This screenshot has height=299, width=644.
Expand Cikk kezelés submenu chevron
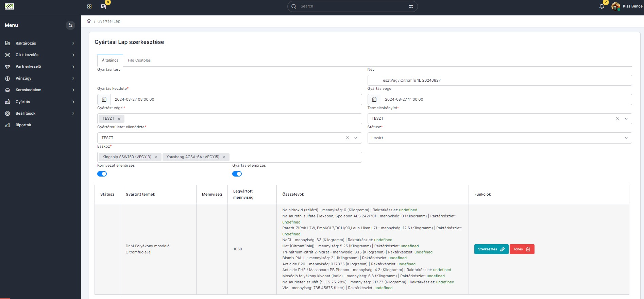[x=73, y=55]
